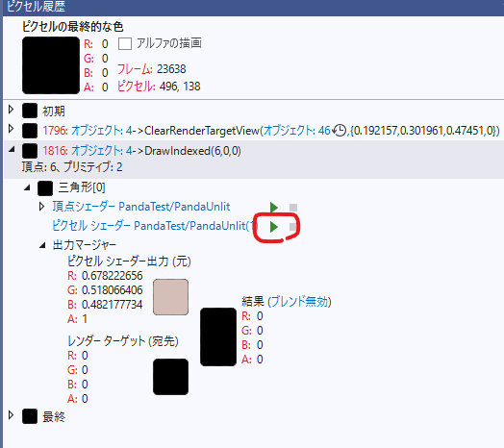Select the 三角形[0] tree item
504x448 pixels.
[x=82, y=187]
